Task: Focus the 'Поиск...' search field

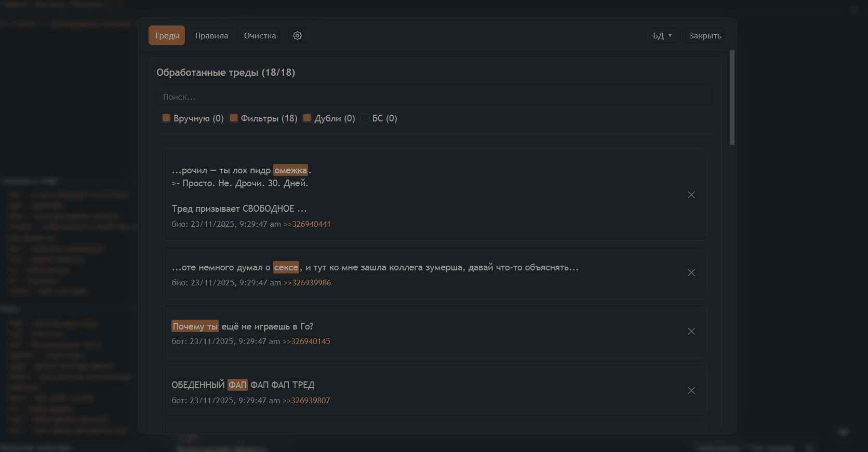Action: point(435,97)
